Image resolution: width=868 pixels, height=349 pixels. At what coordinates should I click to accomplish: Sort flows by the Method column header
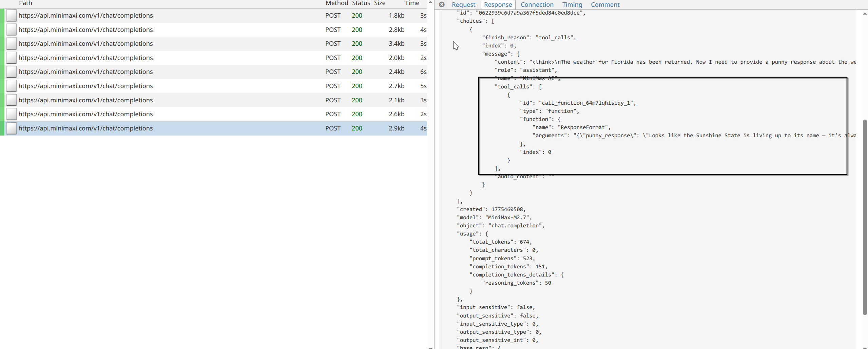[336, 3]
